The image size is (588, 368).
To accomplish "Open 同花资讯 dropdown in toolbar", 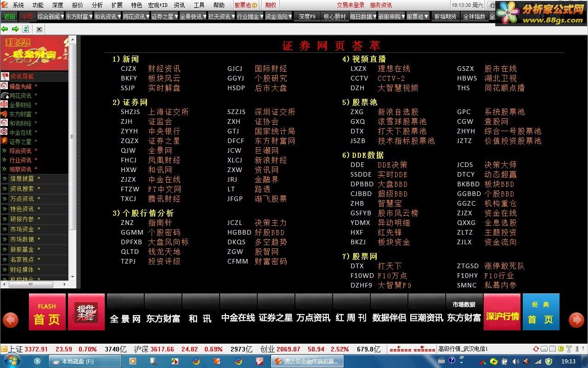I will tap(136, 17).
